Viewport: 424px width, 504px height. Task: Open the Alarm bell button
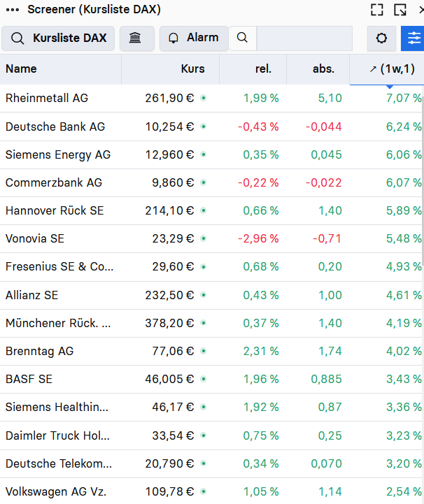(x=194, y=38)
